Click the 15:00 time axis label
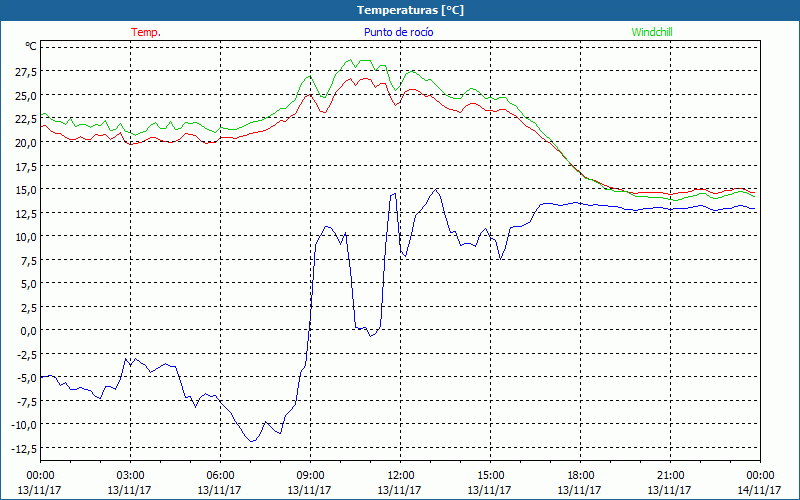This screenshot has width=800, height=500. tap(490, 476)
